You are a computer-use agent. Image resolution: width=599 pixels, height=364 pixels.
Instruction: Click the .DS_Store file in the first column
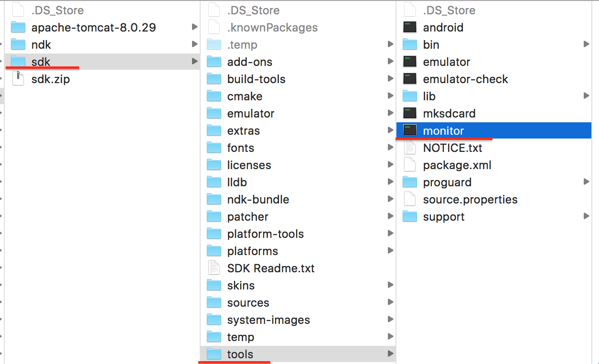[x=18, y=10]
